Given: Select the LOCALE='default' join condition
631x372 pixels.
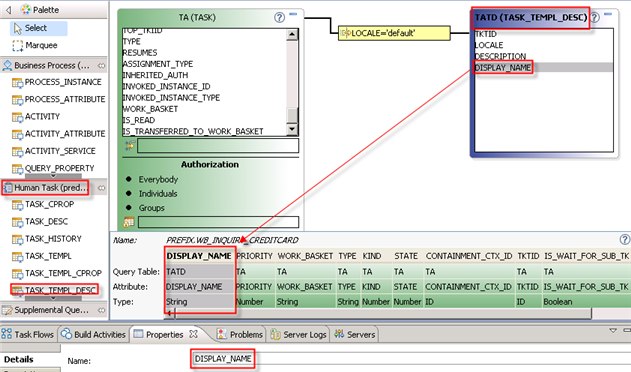Looking at the screenshot, I should 394,33.
